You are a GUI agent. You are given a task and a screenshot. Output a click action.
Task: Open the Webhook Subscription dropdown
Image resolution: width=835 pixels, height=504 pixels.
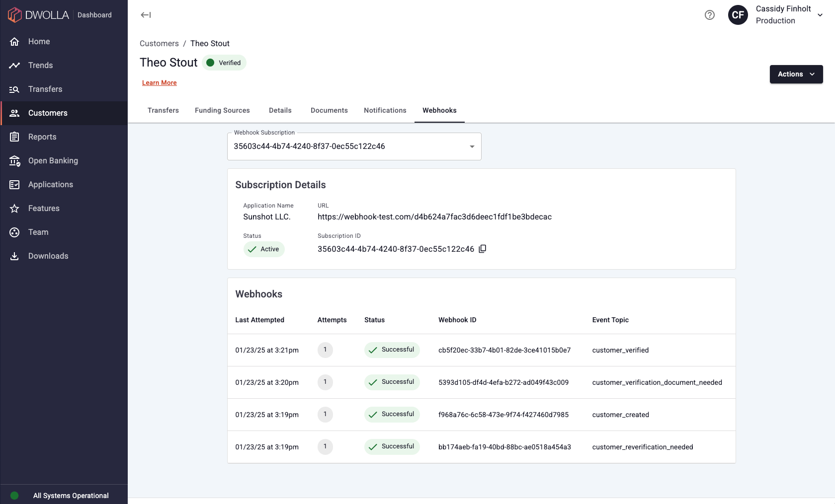point(354,146)
